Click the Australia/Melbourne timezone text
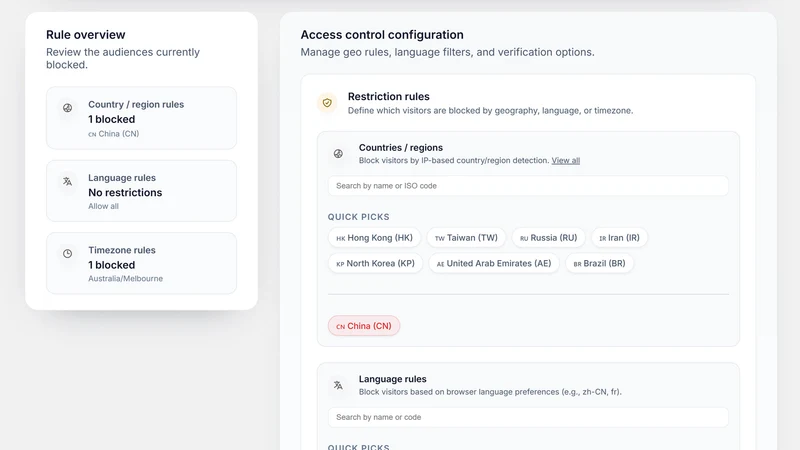800x450 pixels. pos(126,279)
